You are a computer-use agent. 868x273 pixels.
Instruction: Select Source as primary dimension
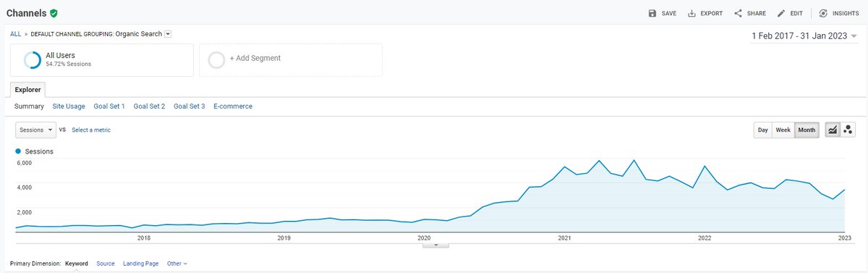tap(106, 264)
